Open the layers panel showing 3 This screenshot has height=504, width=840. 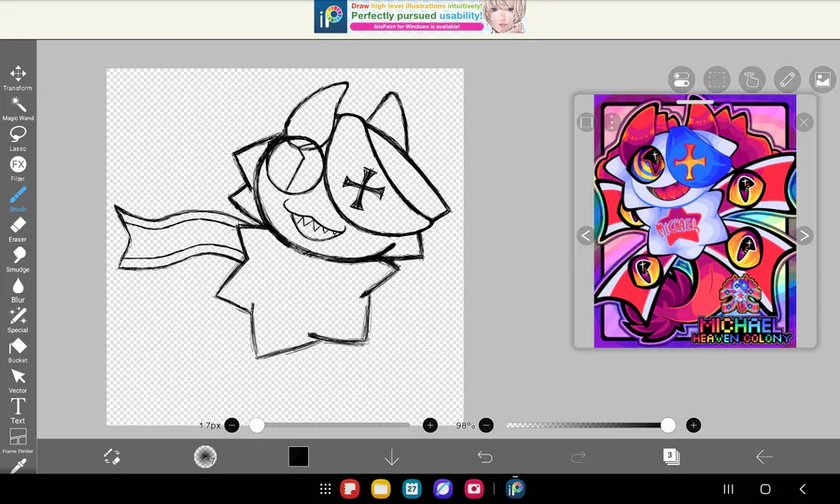671,456
